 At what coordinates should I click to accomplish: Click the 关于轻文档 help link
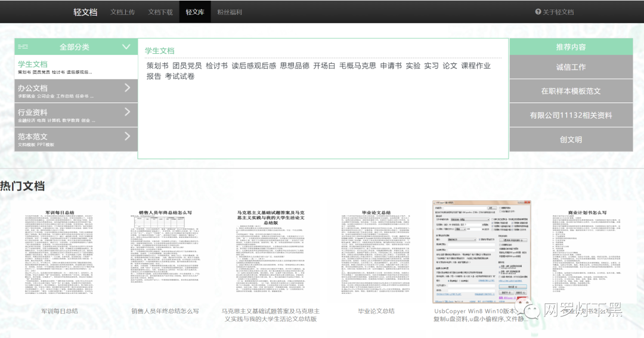pyautogui.click(x=555, y=12)
